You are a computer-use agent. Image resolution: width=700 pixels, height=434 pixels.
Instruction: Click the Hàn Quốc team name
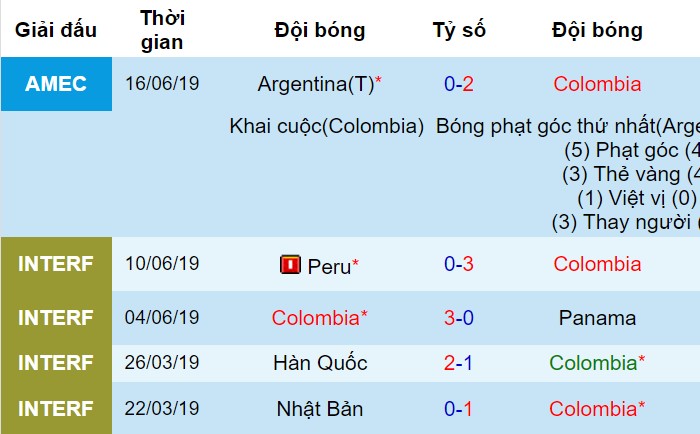[x=320, y=363]
